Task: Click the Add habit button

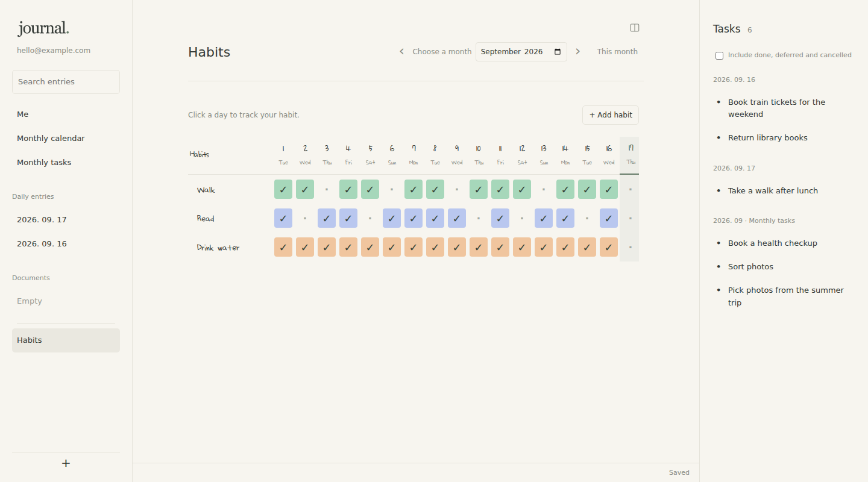Action: 611,115
